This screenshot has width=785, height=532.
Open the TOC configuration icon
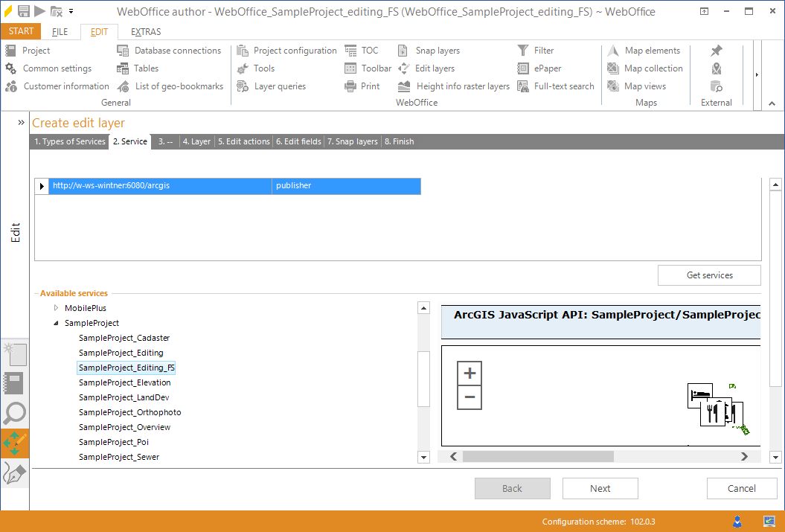click(x=363, y=50)
